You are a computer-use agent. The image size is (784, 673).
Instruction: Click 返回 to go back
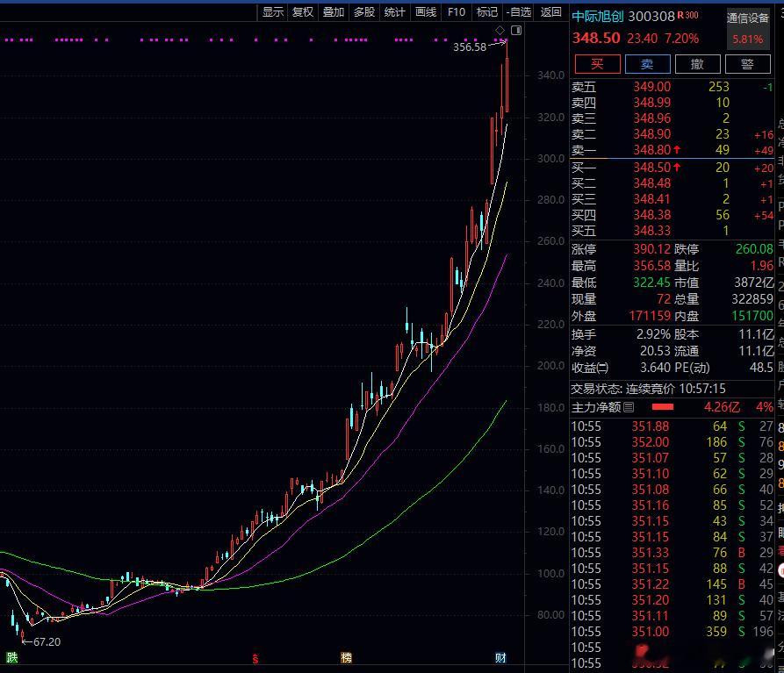click(551, 12)
